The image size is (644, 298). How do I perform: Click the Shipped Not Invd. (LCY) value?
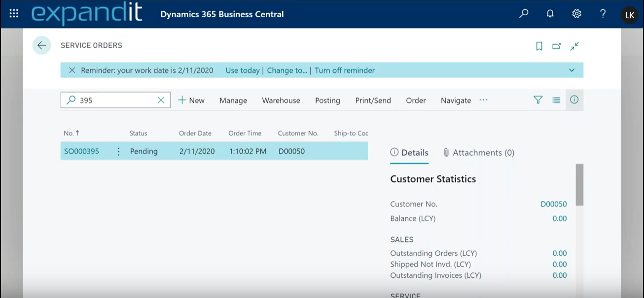click(560, 265)
